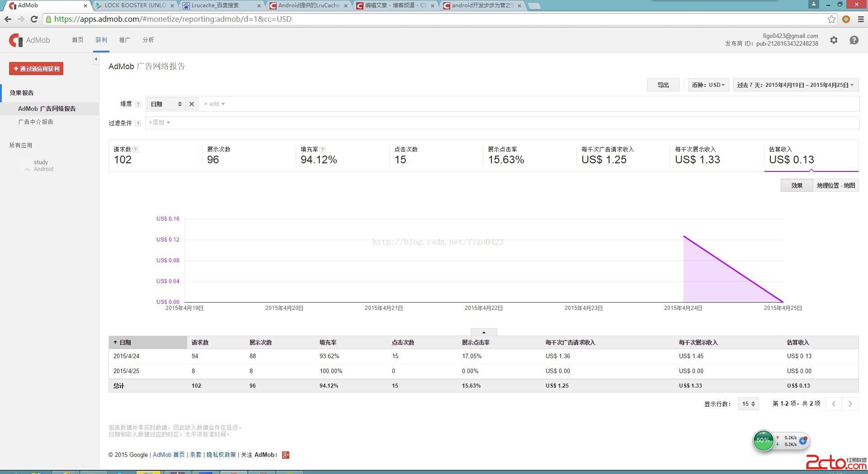Click the 2015年4月24日 chart data point
Screen dimensions: 868x474
point(684,236)
